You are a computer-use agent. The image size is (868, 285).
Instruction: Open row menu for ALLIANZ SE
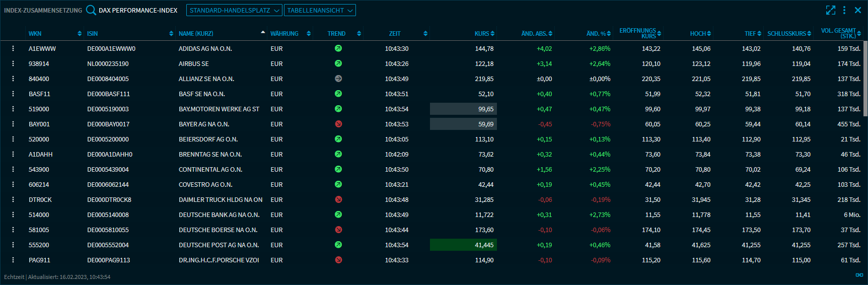13,79
